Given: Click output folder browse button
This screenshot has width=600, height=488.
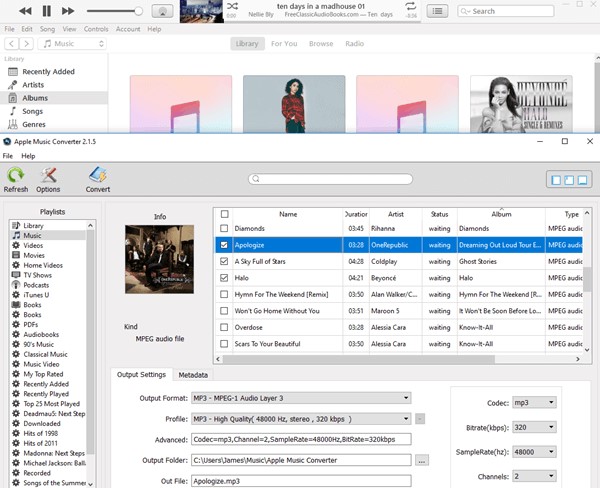Looking at the screenshot, I should 422,460.
